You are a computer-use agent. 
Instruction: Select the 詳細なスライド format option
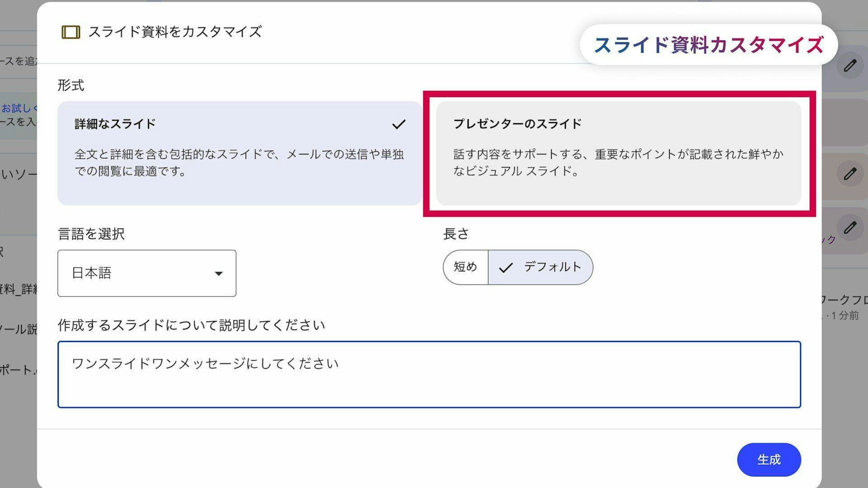click(239, 153)
